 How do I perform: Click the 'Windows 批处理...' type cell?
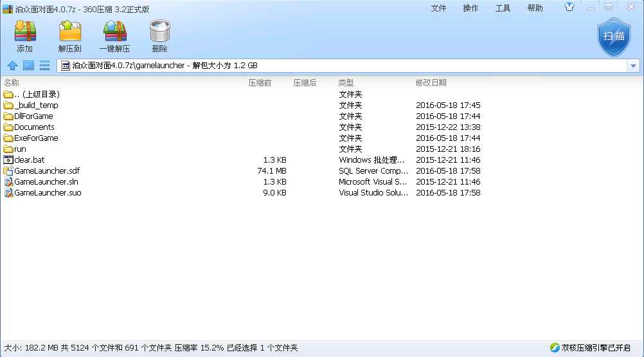371,160
